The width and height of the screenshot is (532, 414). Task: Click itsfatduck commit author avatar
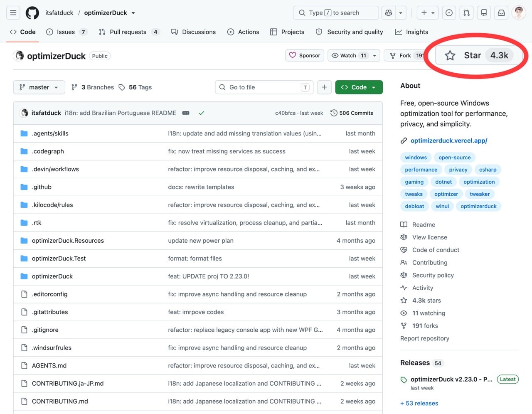pos(25,113)
